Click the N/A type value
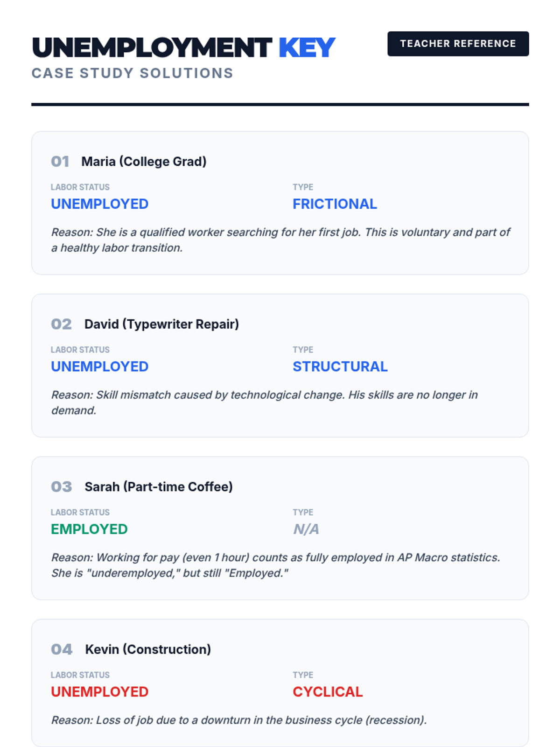560x747 pixels. click(x=306, y=529)
